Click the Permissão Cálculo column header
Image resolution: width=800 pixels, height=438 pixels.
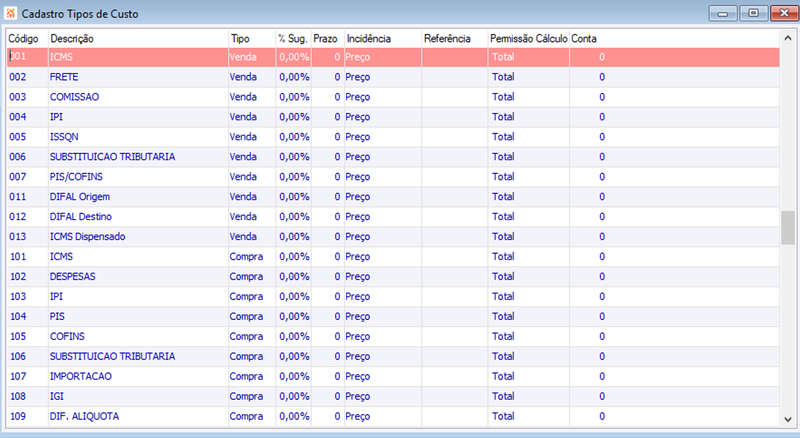[x=529, y=39]
